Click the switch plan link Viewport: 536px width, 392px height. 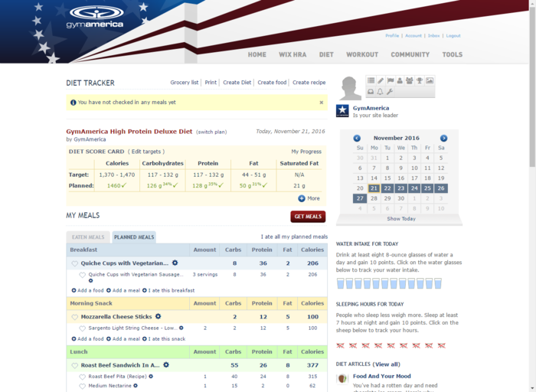211,132
